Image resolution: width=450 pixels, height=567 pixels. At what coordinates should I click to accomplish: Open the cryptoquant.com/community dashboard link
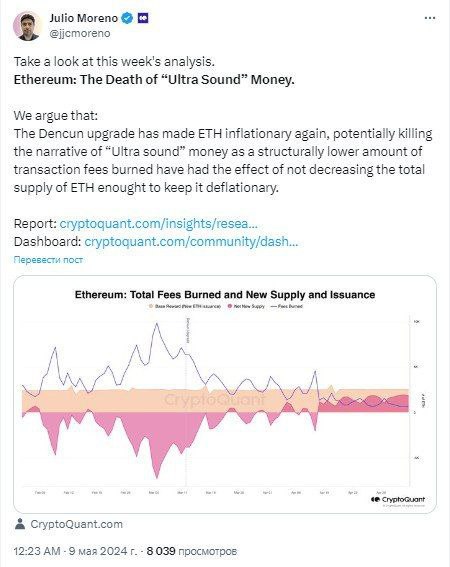(x=191, y=241)
